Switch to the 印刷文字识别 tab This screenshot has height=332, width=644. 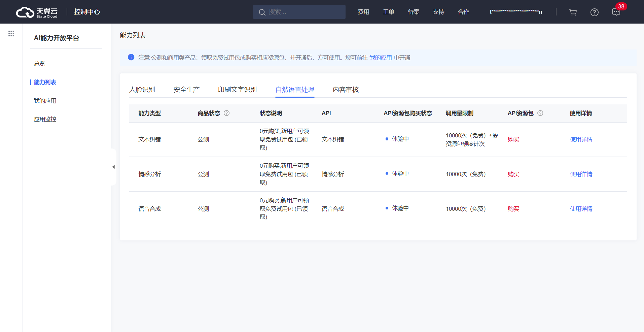click(237, 90)
